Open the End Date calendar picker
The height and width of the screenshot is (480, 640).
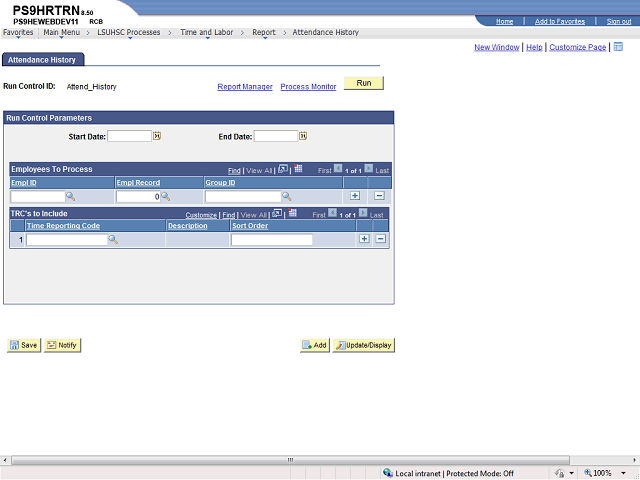tap(303, 136)
